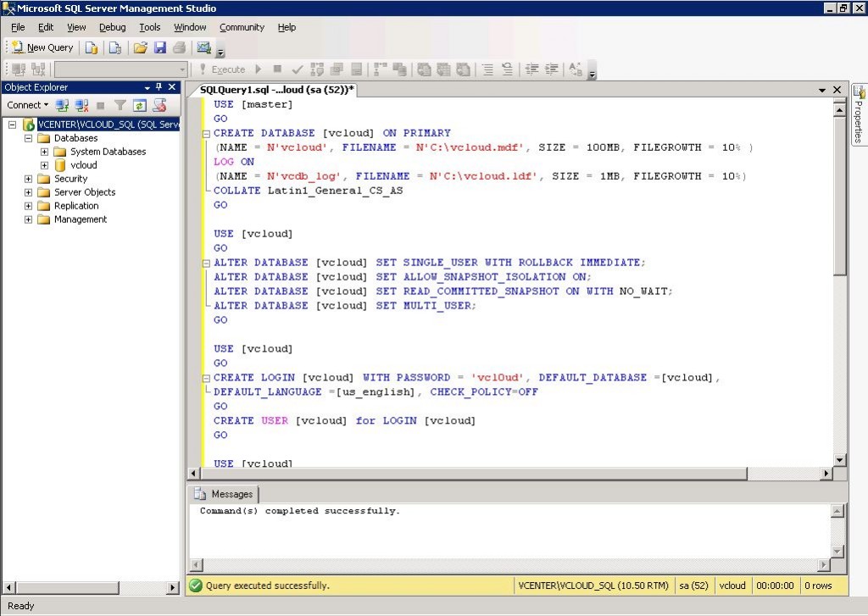Click the Object Explorer Stop icon
868x616 pixels.
coord(100,105)
